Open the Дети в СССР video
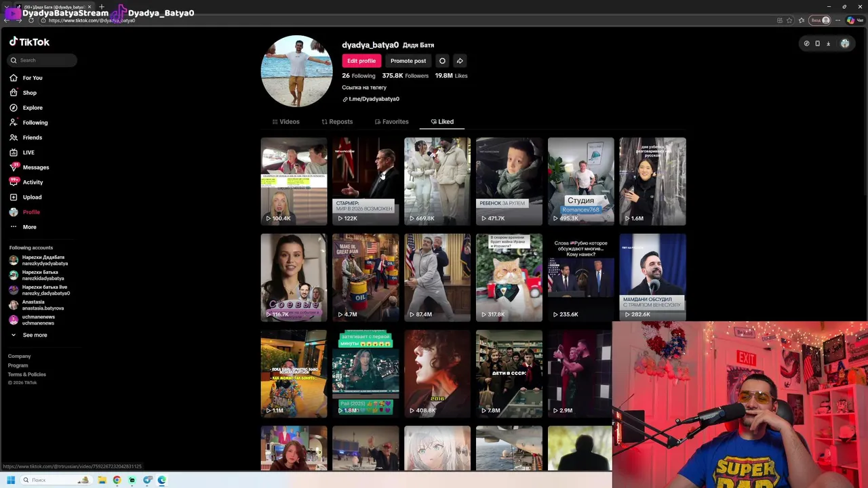The width and height of the screenshot is (868, 488). (x=509, y=373)
